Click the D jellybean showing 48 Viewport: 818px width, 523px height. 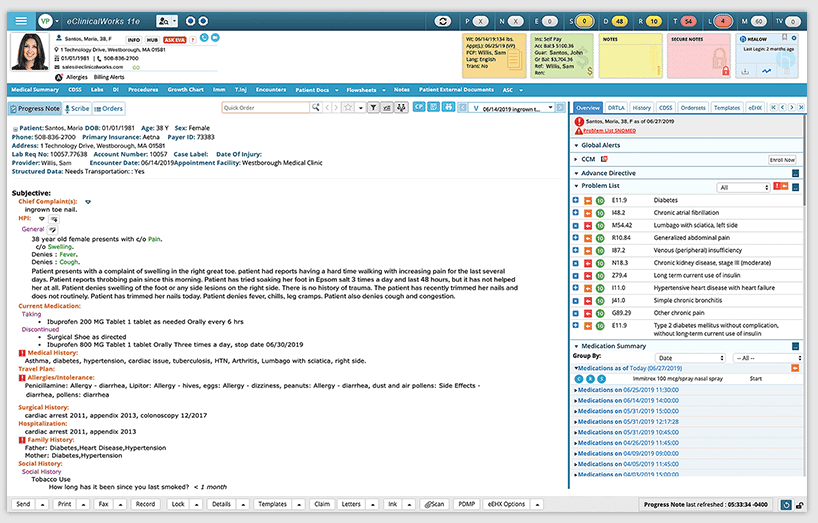[619, 21]
